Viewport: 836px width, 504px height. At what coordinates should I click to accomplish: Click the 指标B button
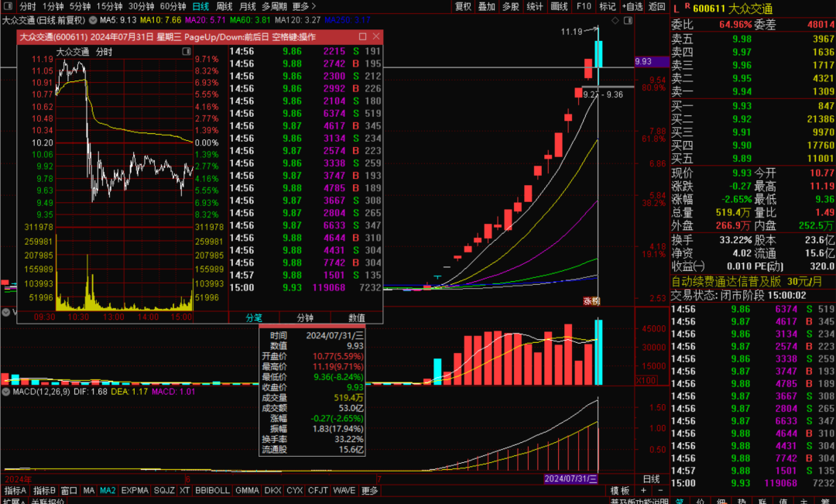(44, 490)
